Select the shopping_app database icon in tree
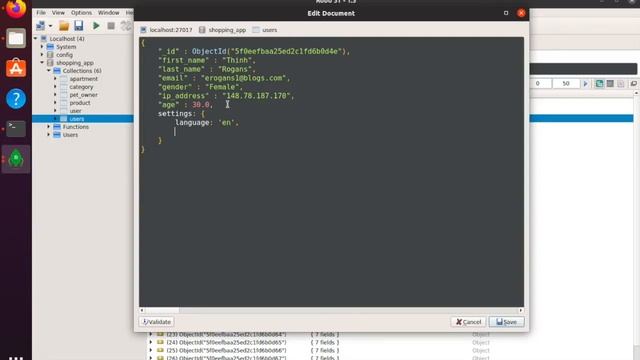Viewport: 640px width, 360px height. 50,62
